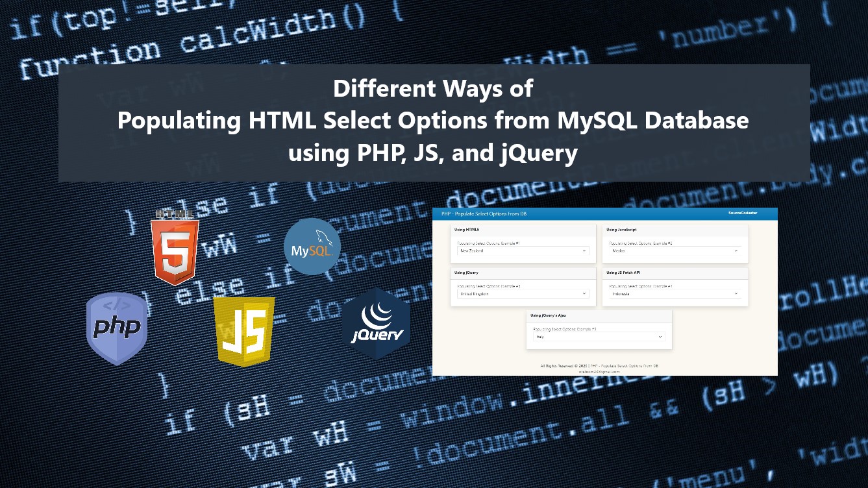Screen dimensions: 868x488
Task: Open the Italy select under Using jQuery's Ajax
Action: pos(598,337)
